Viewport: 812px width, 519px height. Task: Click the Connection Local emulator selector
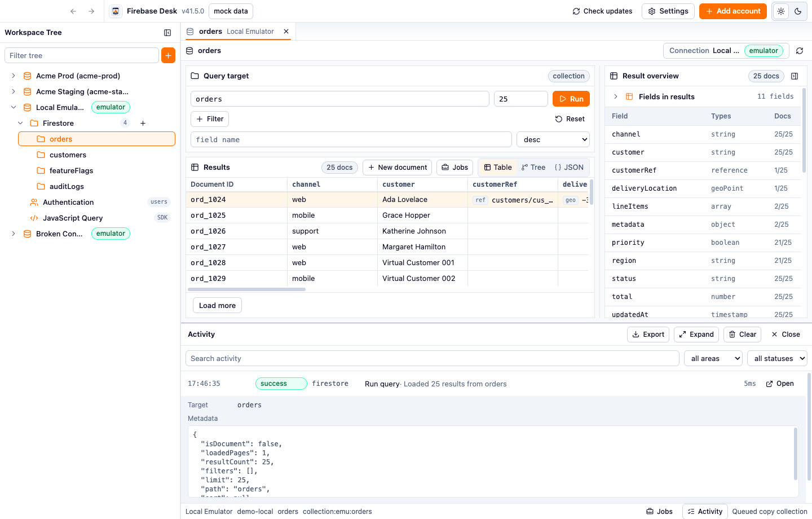726,51
